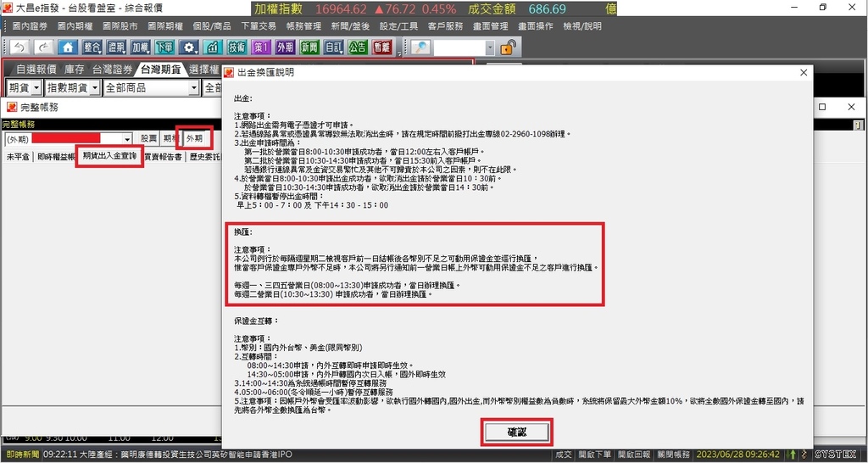Open the 加權 toolbar button
Image resolution: width=868 pixels, height=463 pixels.
tap(140, 47)
